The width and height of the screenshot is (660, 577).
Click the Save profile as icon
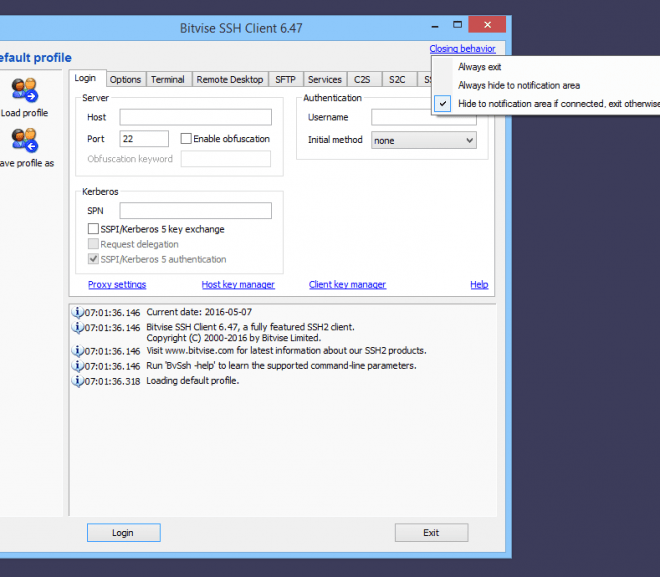[24, 140]
